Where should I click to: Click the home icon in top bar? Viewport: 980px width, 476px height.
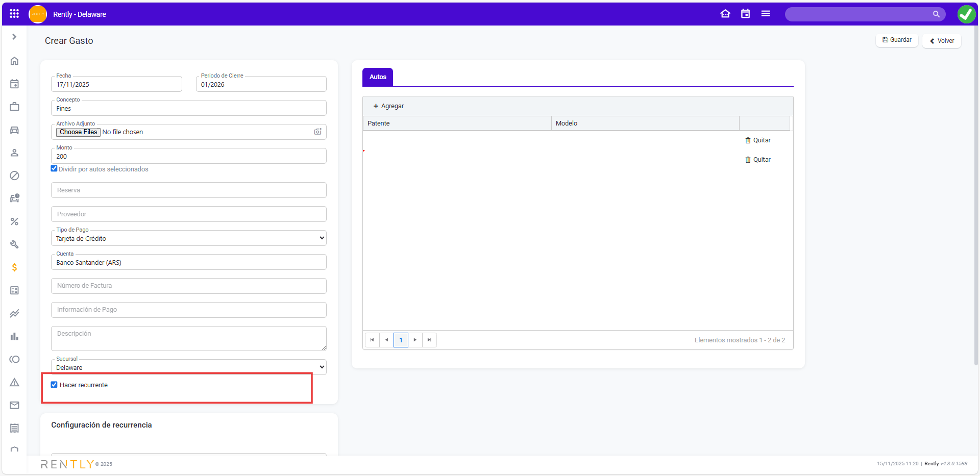tap(725, 14)
